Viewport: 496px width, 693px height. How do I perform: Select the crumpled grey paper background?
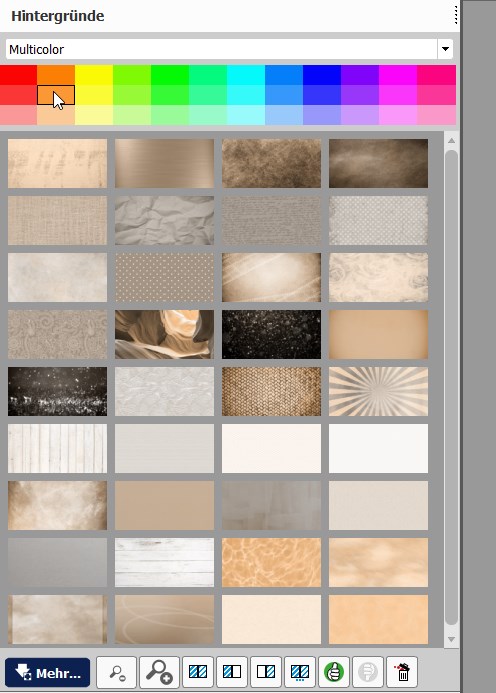pos(164,221)
